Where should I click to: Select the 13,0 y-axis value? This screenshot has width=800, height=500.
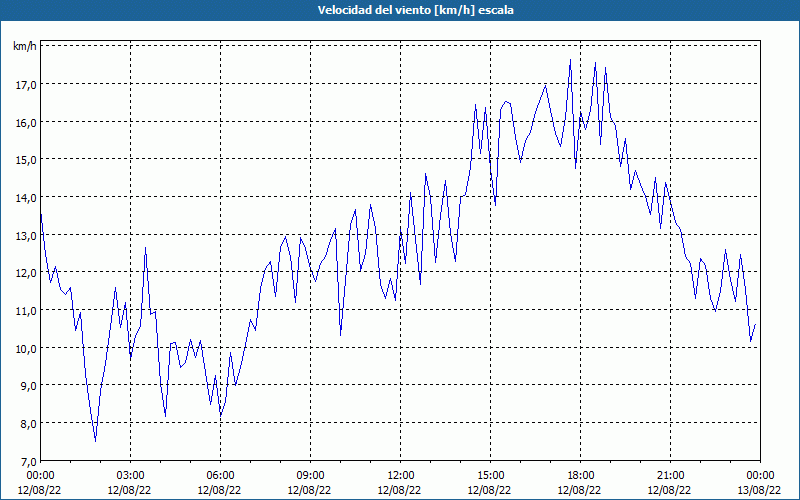(26, 235)
